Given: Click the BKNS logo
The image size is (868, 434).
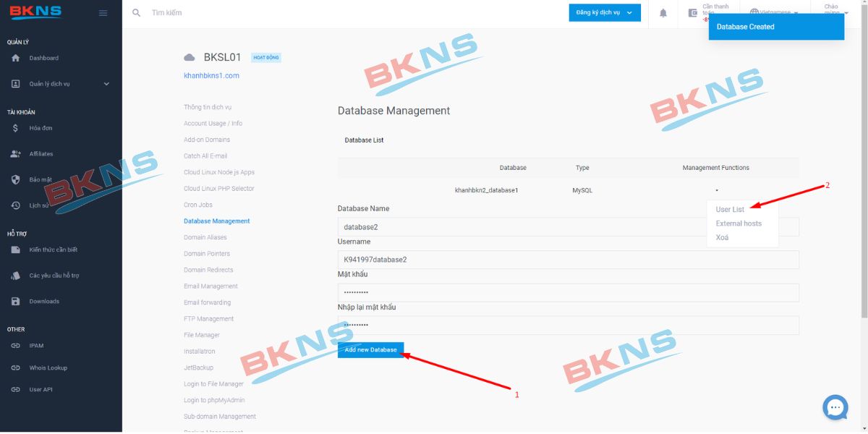Looking at the screenshot, I should pyautogui.click(x=35, y=12).
